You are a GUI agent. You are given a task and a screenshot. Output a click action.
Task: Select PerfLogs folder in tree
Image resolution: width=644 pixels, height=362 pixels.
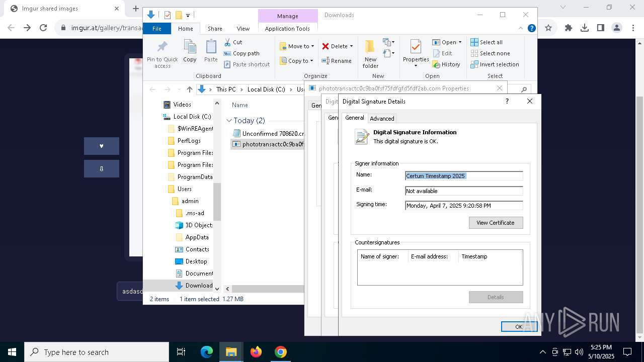pyautogui.click(x=189, y=141)
